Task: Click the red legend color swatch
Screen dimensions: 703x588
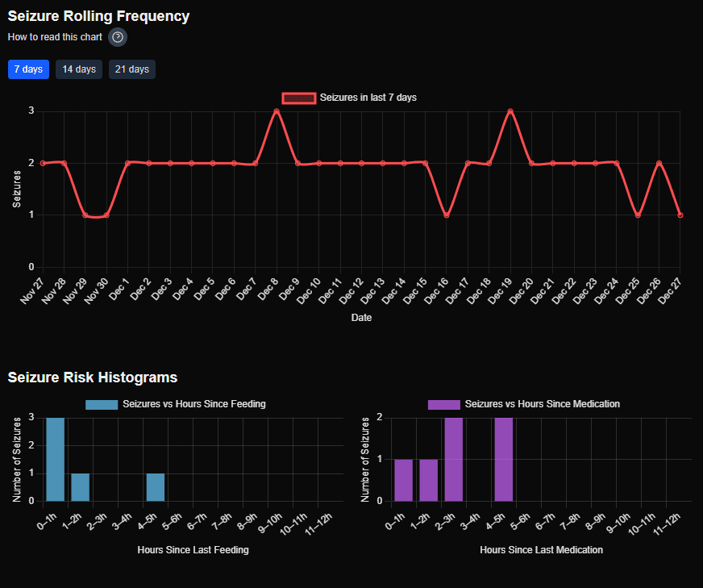Action: 299,98
